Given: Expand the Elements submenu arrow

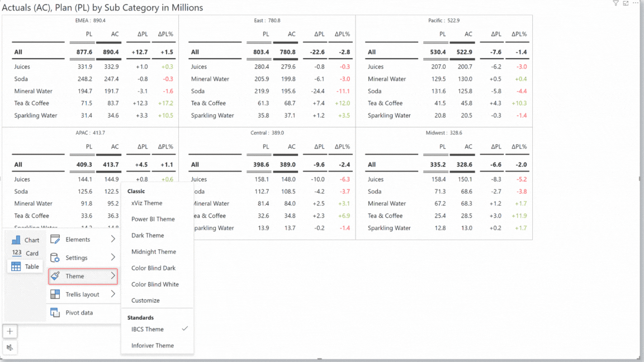Looking at the screenshot, I should coord(113,240).
